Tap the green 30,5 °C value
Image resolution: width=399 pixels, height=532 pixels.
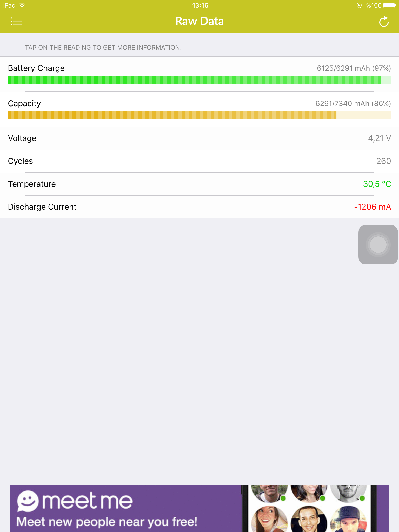[377, 184]
